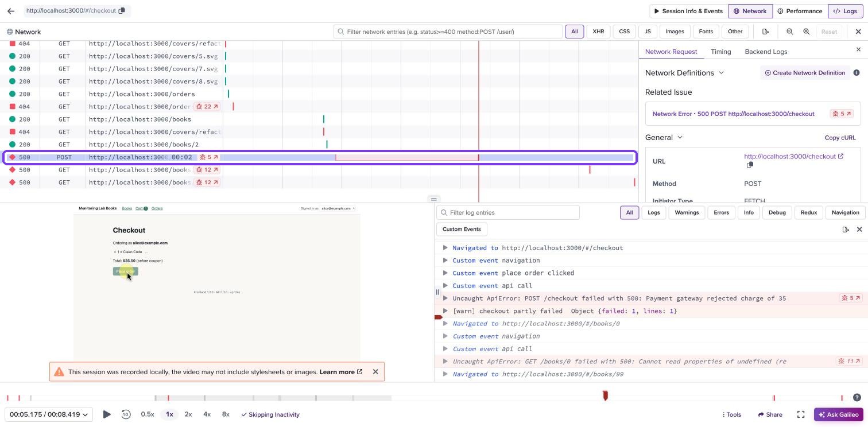
Task: Rewind playback by 10 seconds
Action: [x=126, y=414]
